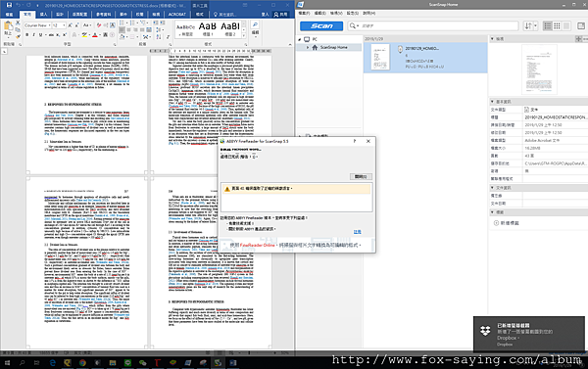Open the Change Case Aa dropdown
Image resolution: width=588 pixels, height=369 pixels.
point(86,25)
